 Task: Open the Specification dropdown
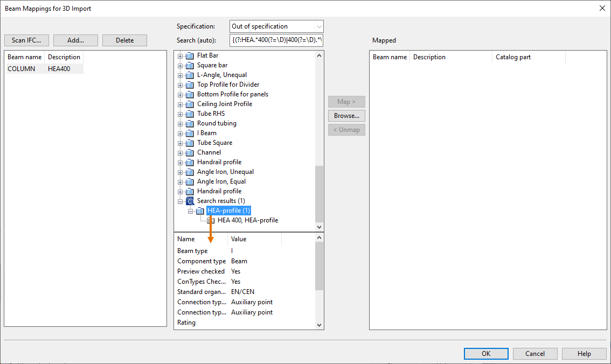tap(319, 26)
